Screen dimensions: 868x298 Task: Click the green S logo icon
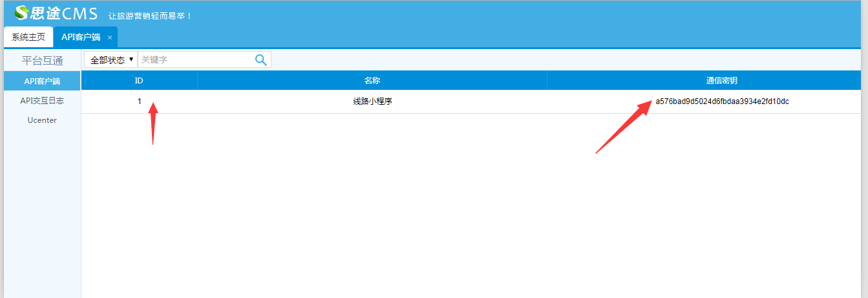coord(21,13)
